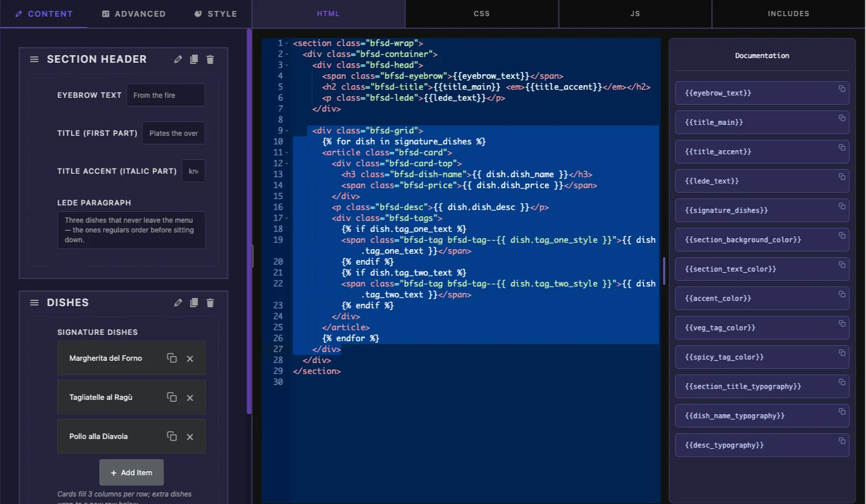
Task: Click the code editor vertical scrollbar
Action: (x=664, y=271)
